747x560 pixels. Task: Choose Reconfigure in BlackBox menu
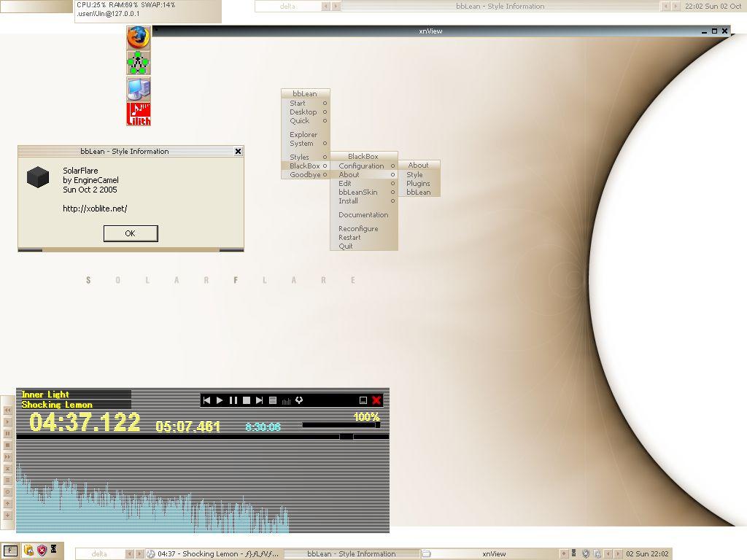(364, 228)
